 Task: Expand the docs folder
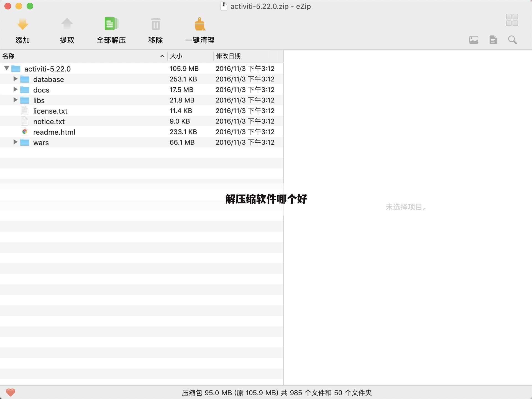click(x=15, y=89)
